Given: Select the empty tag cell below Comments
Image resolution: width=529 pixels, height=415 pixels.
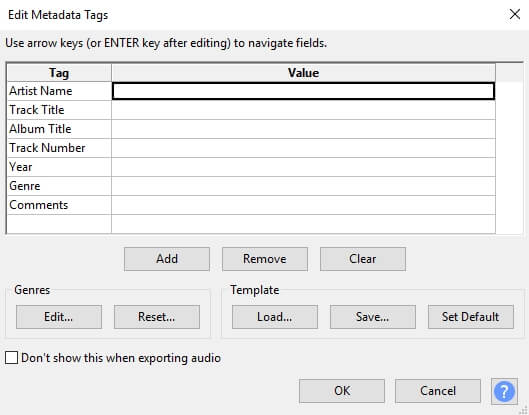Looking at the screenshot, I should pos(59,224).
